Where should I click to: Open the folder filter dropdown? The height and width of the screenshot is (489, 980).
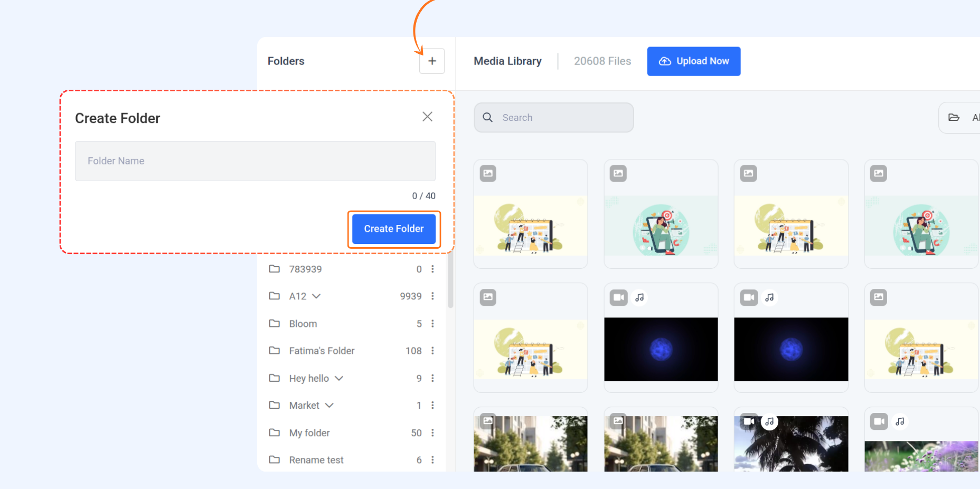point(959,118)
